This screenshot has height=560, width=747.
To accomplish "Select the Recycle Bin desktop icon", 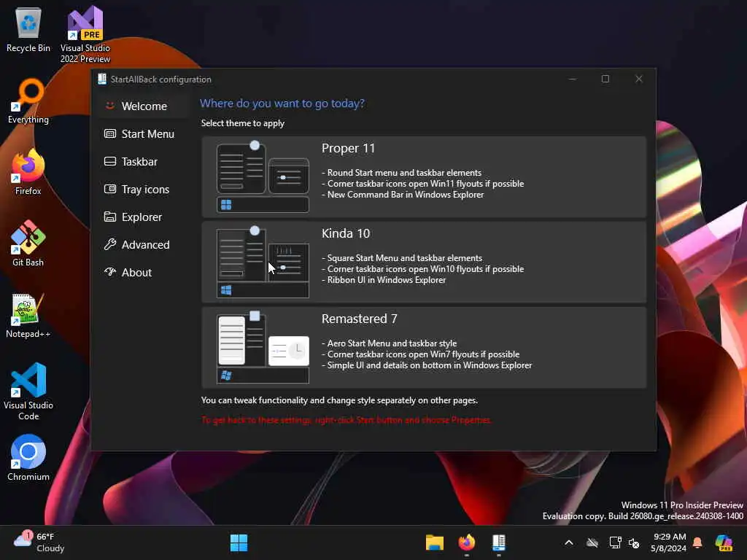I will tap(28, 30).
